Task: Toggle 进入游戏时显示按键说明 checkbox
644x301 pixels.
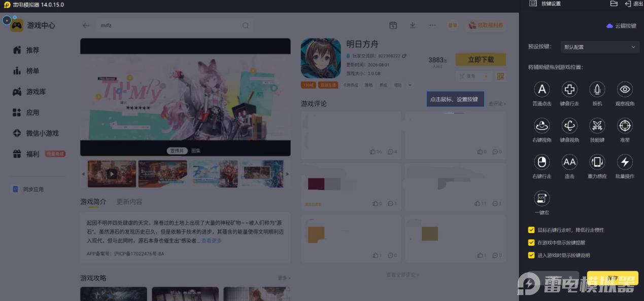Action: click(531, 255)
